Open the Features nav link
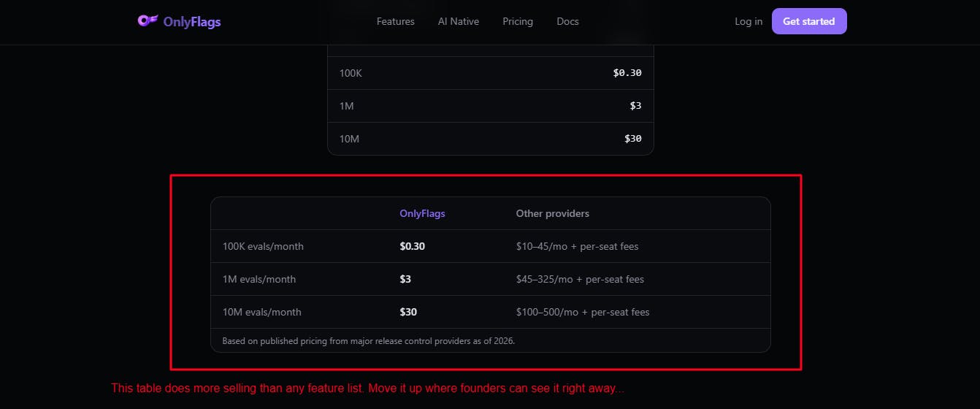This screenshot has height=409, width=980. pyautogui.click(x=396, y=21)
